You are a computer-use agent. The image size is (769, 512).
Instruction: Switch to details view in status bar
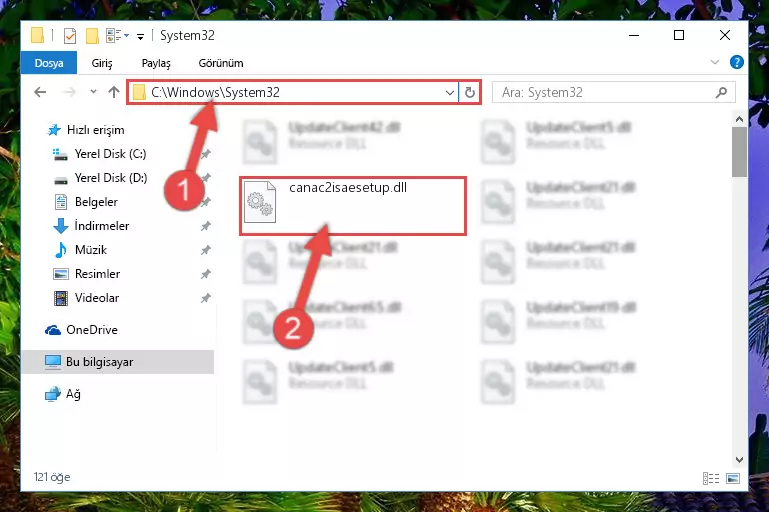[711, 478]
